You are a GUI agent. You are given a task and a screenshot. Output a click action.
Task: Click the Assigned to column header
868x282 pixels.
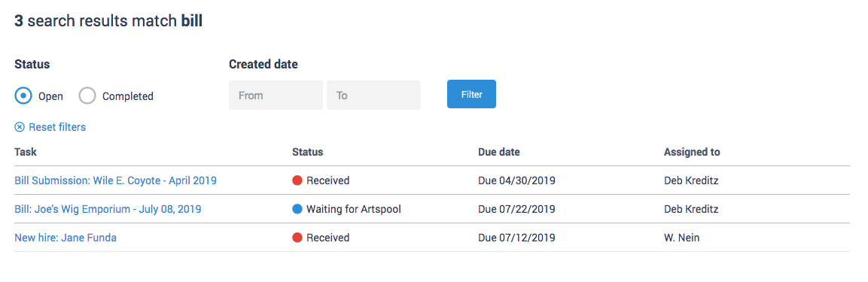point(692,152)
